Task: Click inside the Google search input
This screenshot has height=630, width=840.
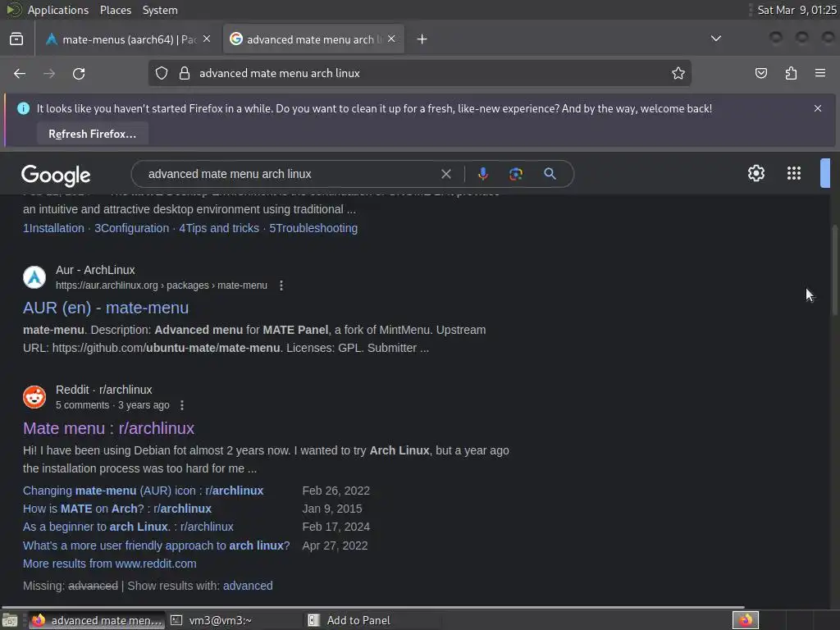Action: click(x=290, y=174)
